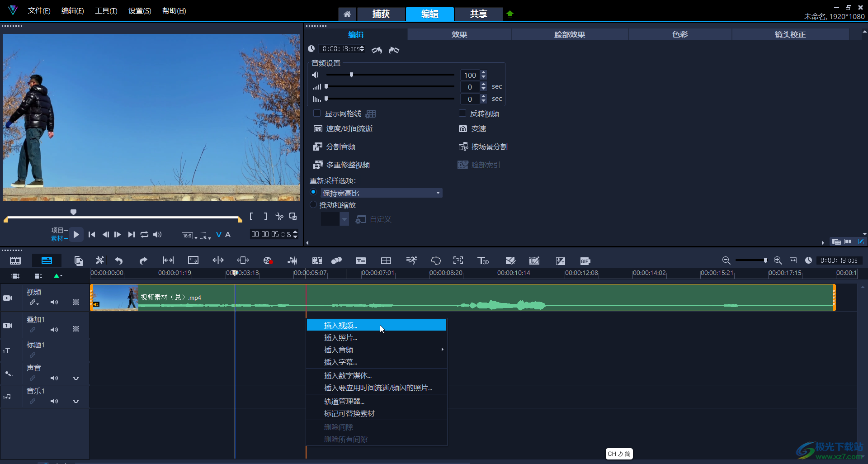Click 速度/时间流逝 button
Image resolution: width=868 pixels, height=464 pixels.
click(x=344, y=129)
